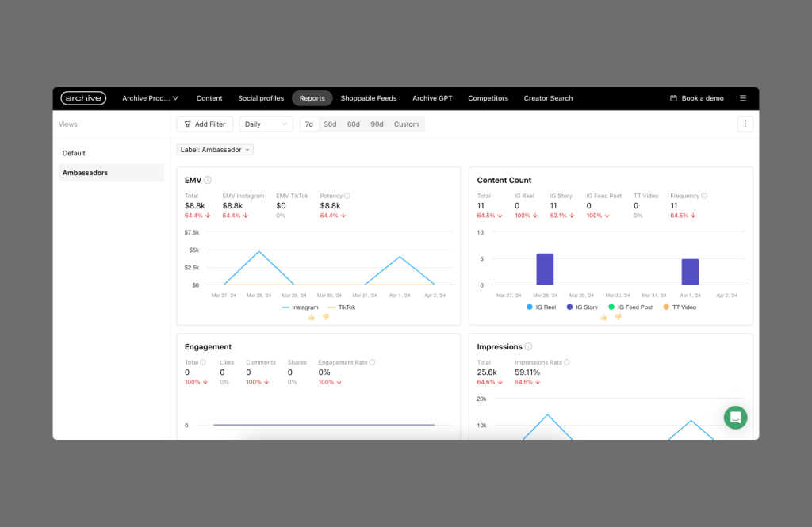Switch time range to 30d
This screenshot has height=527, width=812.
point(330,124)
